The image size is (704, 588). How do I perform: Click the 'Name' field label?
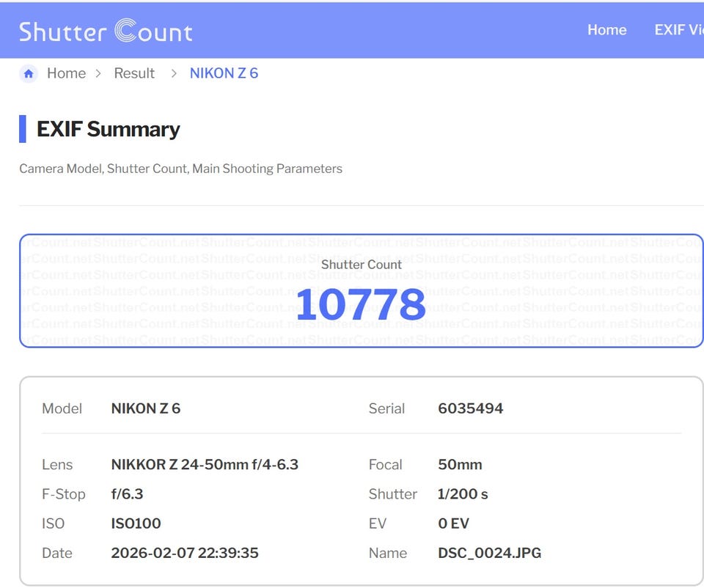388,553
